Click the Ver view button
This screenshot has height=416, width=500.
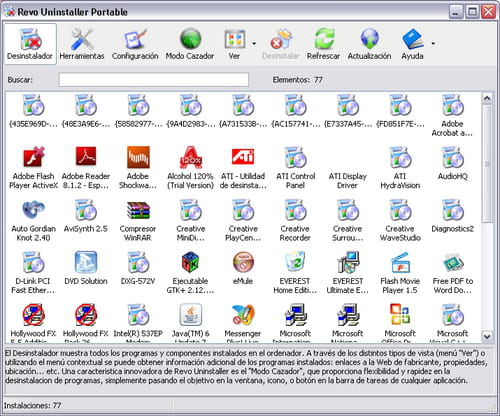234,44
